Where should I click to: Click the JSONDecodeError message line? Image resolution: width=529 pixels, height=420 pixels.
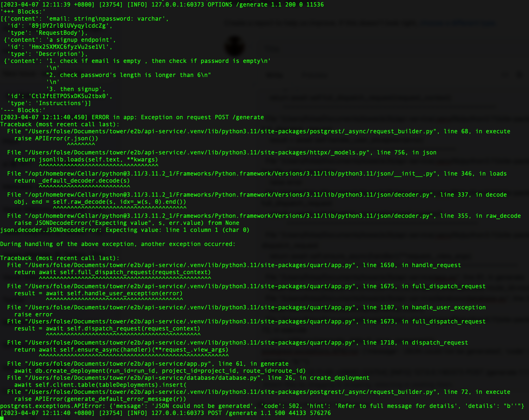click(x=125, y=230)
